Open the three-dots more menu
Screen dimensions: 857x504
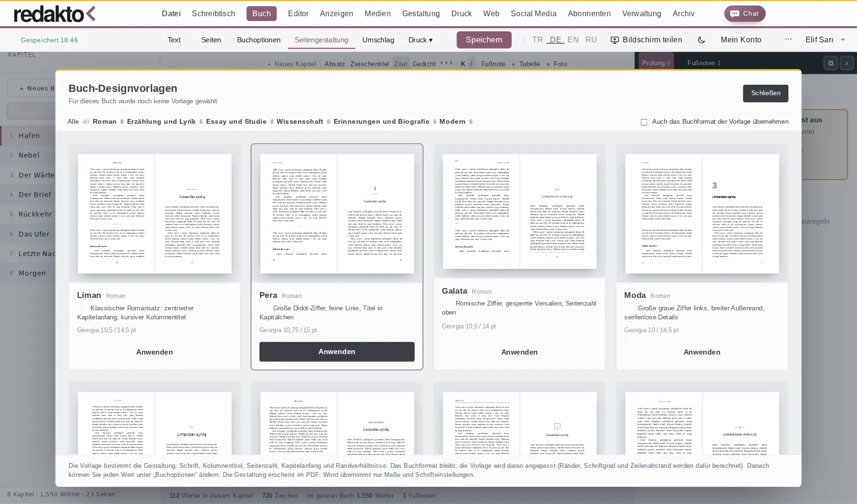[788, 40]
